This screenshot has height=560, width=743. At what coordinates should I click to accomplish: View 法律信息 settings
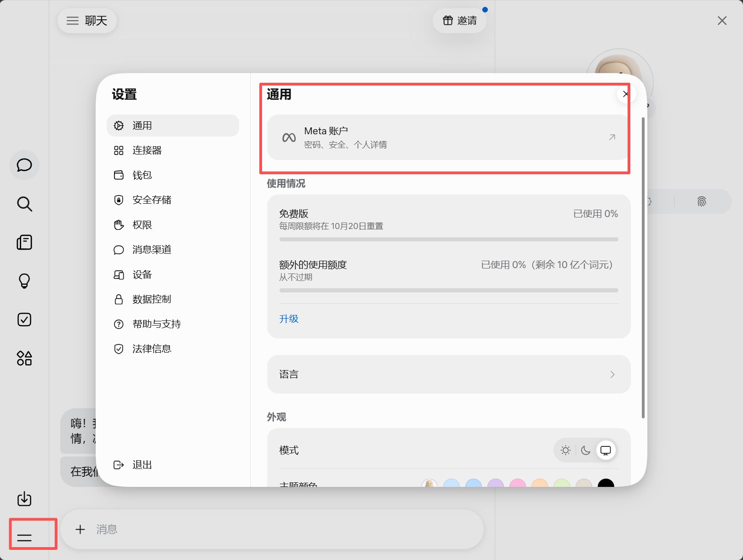173,349
